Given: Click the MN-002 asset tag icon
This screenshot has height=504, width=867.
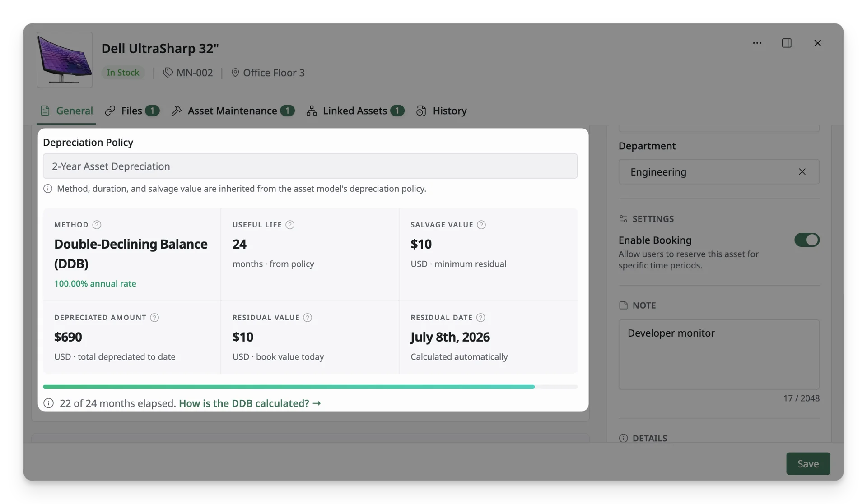Looking at the screenshot, I should 168,73.
